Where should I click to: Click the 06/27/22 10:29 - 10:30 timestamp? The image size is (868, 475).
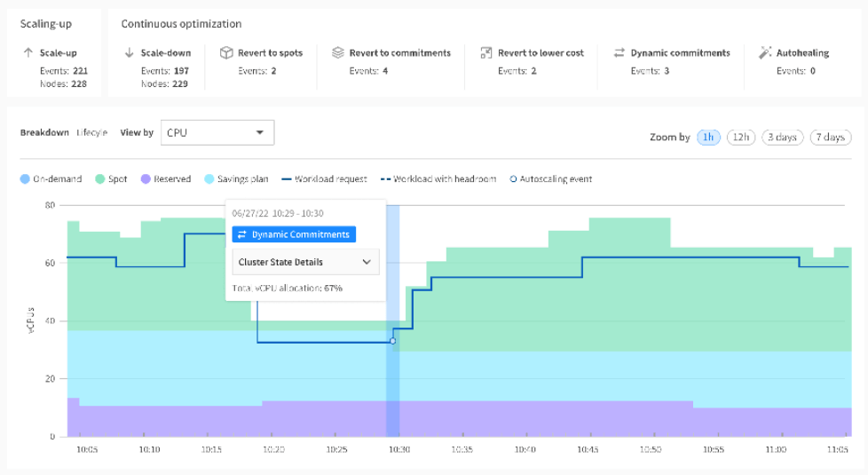[278, 213]
